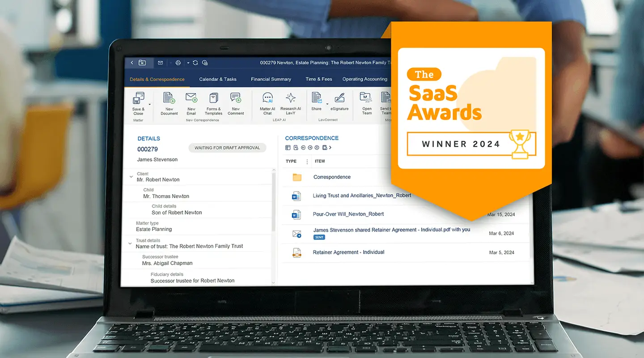Click the Word icon beside Living Trust and Ancillaries
Screen dimensions: 644x358
pyautogui.click(x=297, y=196)
